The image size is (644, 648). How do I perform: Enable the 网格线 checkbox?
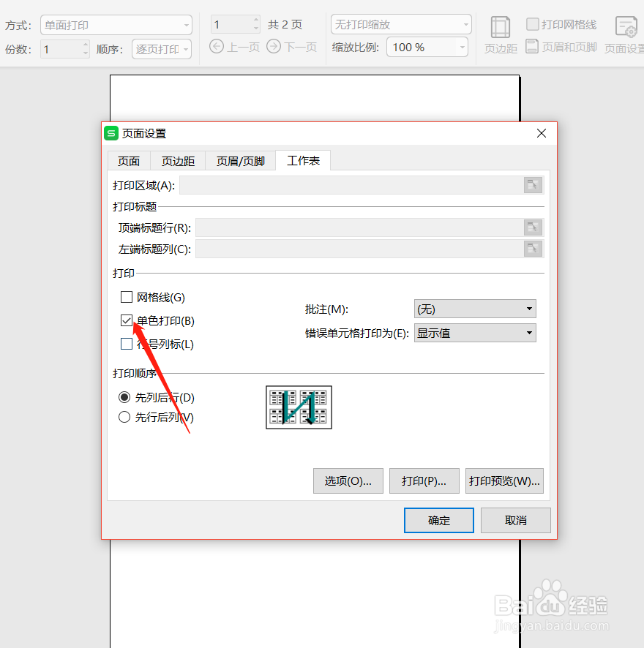127,297
